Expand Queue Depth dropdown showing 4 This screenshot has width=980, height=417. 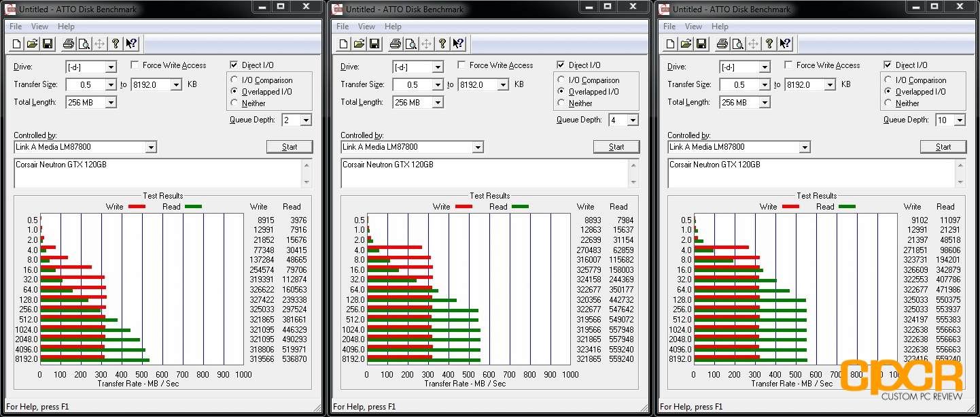pos(633,120)
